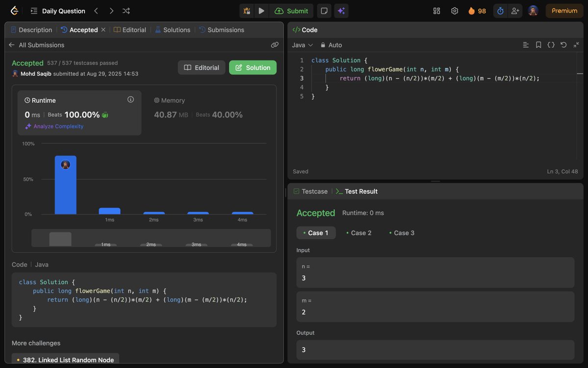Select Case 2 result

click(x=359, y=233)
